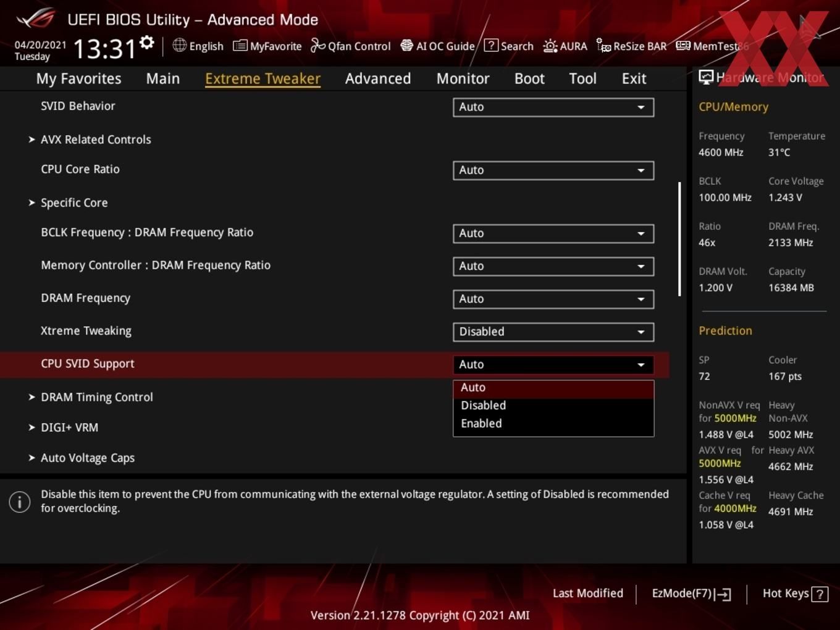The height and width of the screenshot is (630, 840).
Task: Switch to Main tab
Action: point(162,78)
